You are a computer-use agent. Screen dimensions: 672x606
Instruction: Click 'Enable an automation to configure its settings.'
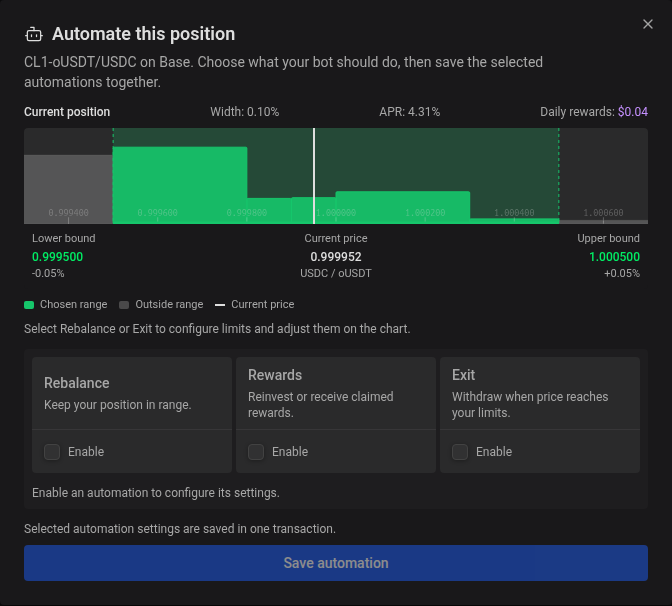(x=156, y=493)
